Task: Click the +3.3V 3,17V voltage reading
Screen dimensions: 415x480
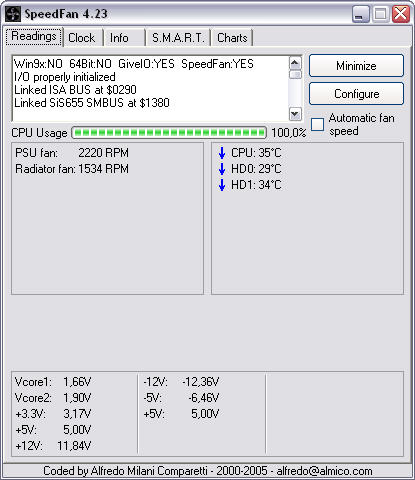Action: (x=53, y=414)
